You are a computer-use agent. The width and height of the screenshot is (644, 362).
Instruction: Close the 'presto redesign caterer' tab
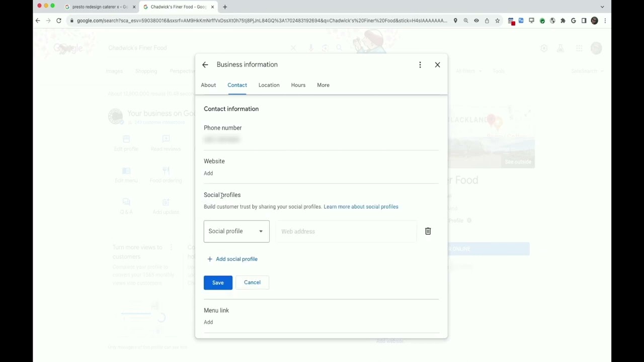click(x=134, y=7)
